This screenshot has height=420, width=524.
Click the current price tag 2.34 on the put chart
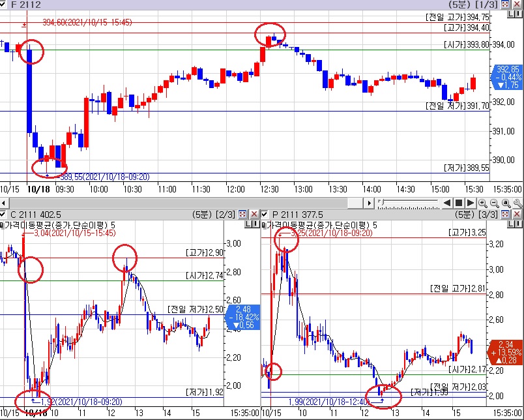click(506, 352)
